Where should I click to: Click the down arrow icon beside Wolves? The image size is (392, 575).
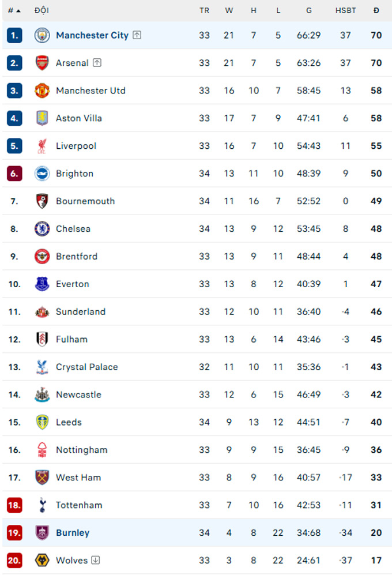(x=96, y=560)
